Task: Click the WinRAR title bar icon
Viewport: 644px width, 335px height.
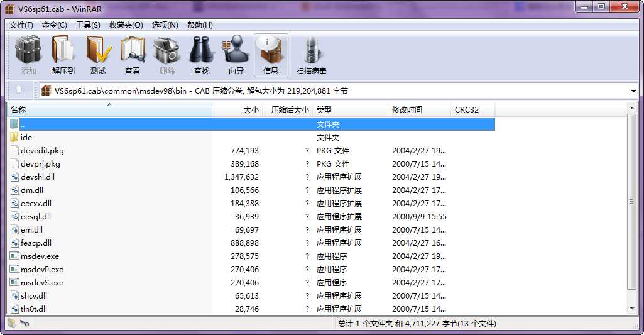Action: 10,9
